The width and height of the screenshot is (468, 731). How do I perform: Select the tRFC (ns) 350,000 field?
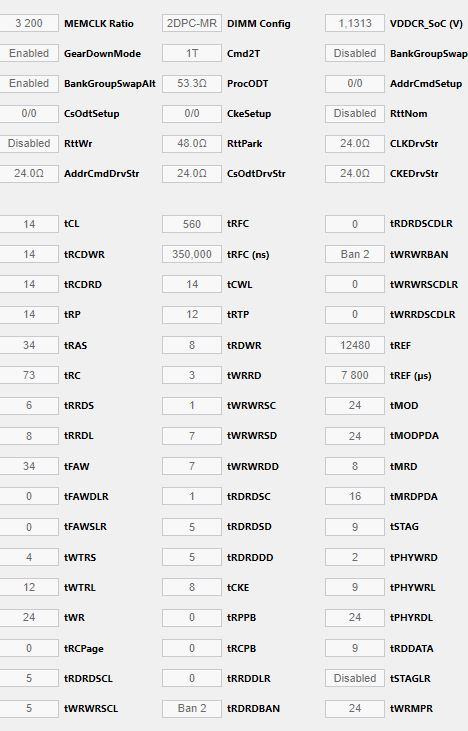tap(192, 254)
